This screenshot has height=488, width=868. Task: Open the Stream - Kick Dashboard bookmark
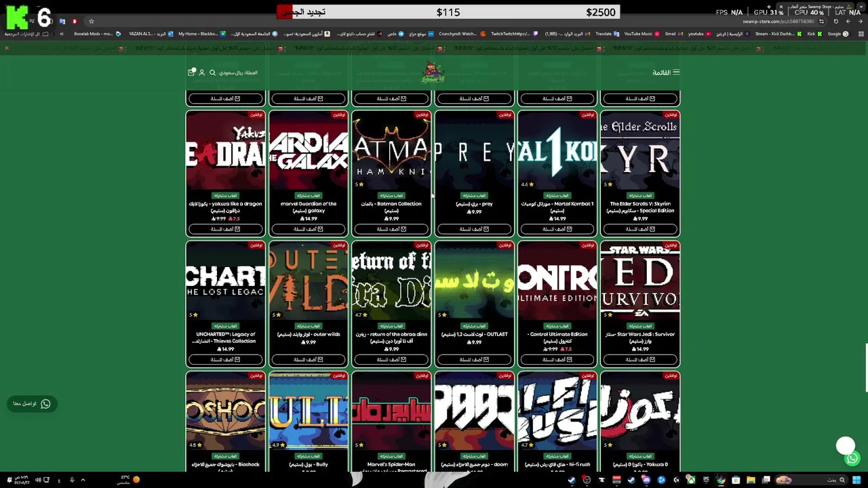(x=778, y=34)
